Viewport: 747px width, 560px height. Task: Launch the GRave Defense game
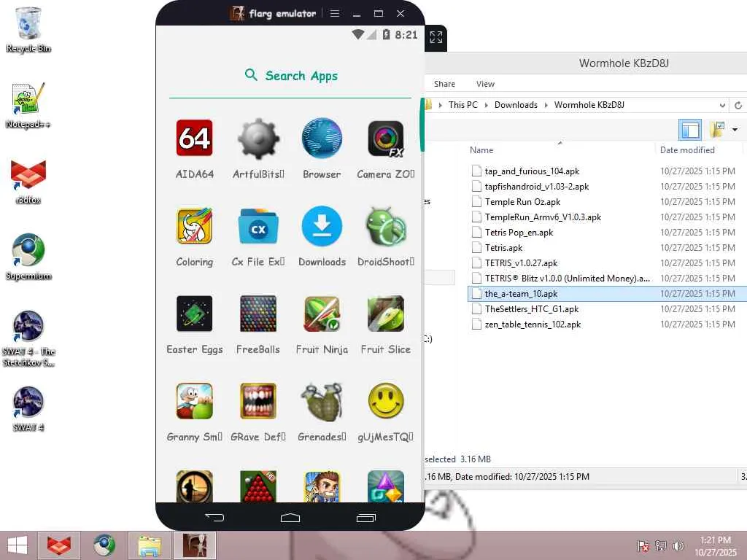pyautogui.click(x=258, y=401)
